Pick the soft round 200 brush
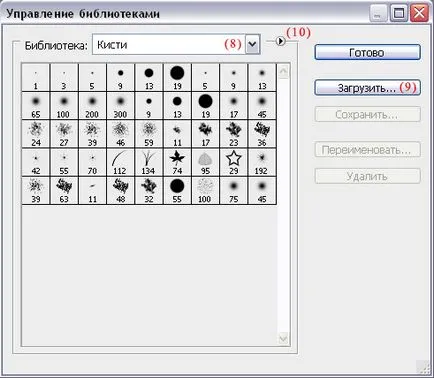Viewport: 434px width, 378px height. coord(92,106)
